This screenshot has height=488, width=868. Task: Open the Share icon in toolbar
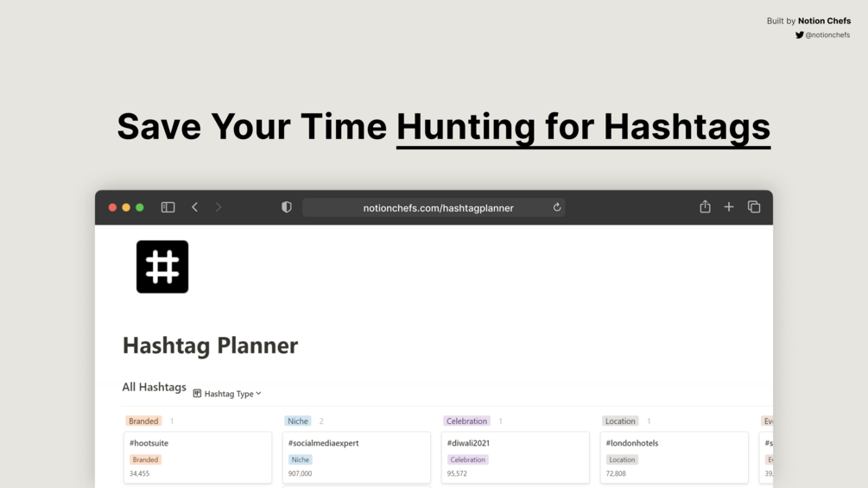pos(705,206)
